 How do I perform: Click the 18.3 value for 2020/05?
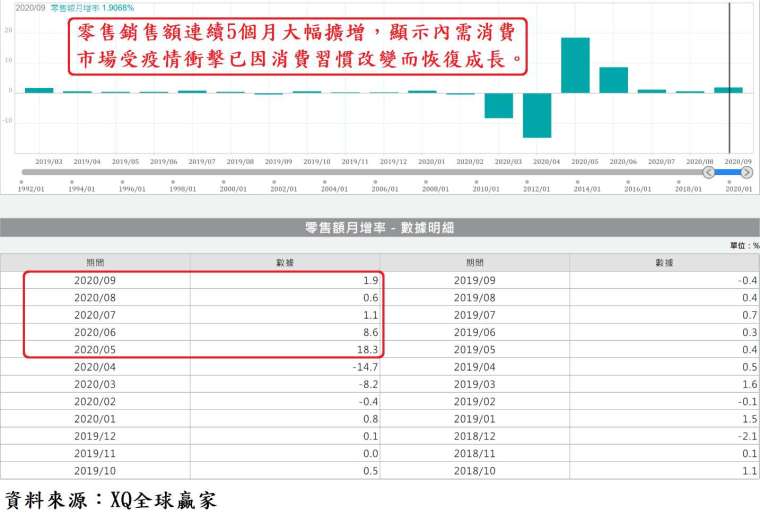[x=368, y=350]
